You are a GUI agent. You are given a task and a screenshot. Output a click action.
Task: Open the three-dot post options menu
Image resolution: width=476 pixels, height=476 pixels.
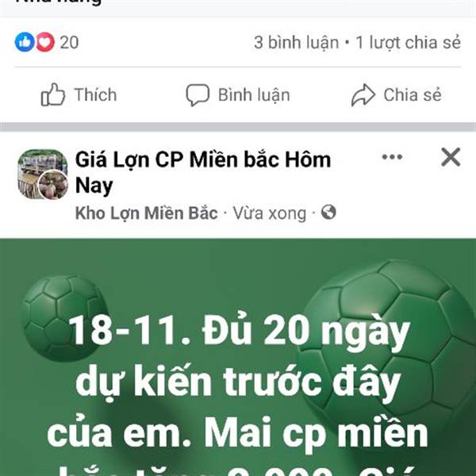point(392,157)
